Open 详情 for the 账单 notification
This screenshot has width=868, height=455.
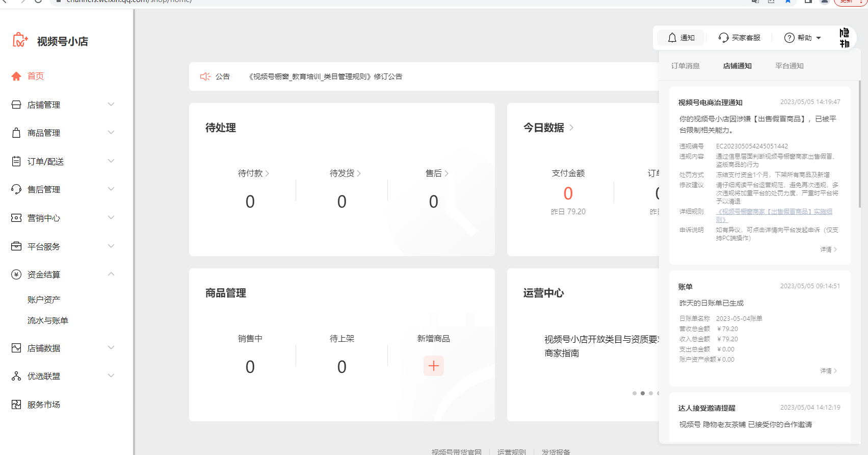click(x=828, y=371)
